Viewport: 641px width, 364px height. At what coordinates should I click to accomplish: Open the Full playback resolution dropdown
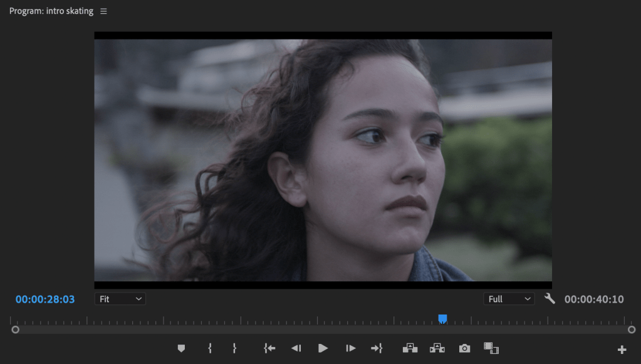508,299
